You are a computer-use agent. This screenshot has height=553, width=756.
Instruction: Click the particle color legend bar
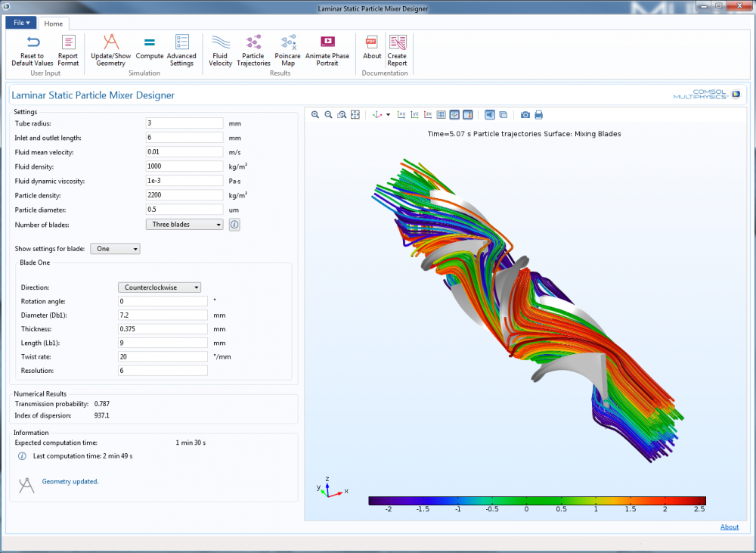pos(537,501)
